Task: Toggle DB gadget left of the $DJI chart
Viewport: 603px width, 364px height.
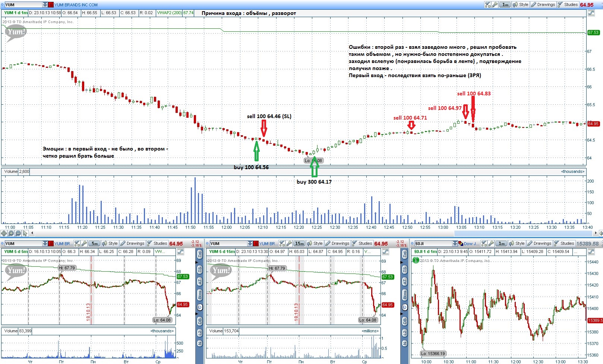Action: tap(405, 321)
